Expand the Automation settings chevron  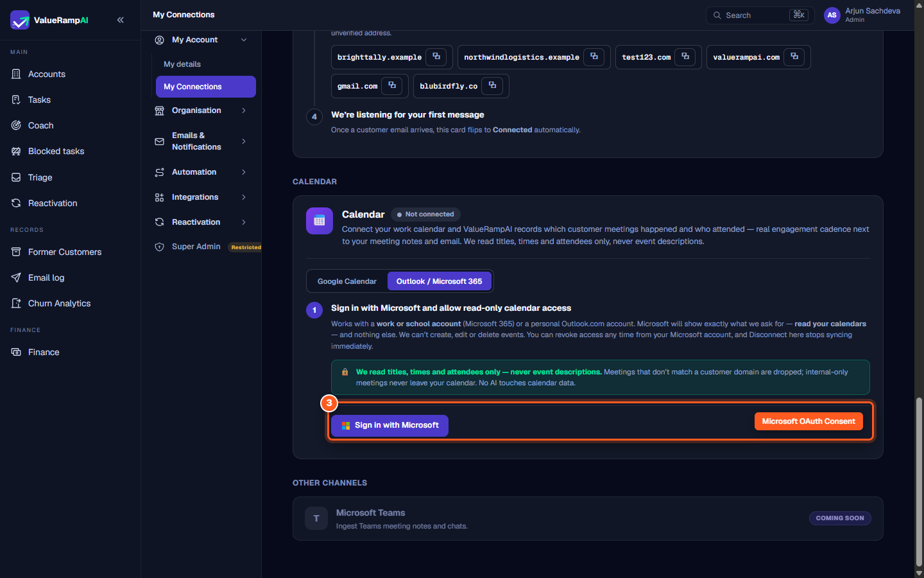(244, 172)
